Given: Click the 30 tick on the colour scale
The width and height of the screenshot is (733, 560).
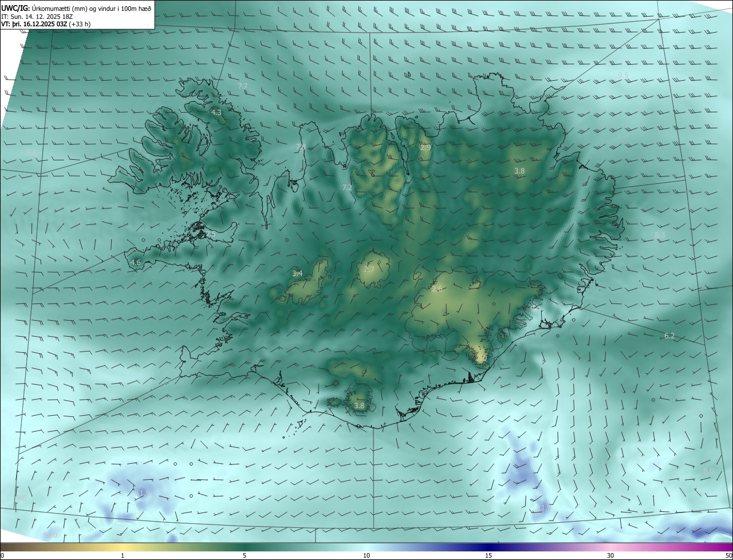Looking at the screenshot, I should point(610,555).
